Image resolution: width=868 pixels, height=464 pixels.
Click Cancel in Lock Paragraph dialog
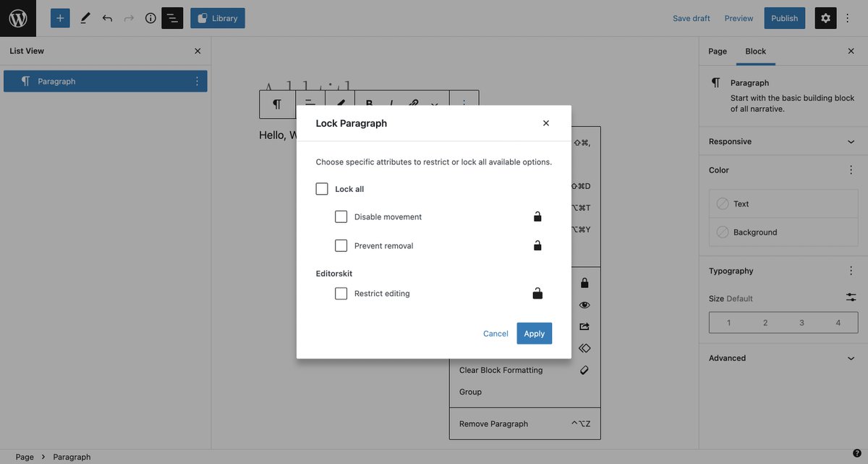495,334
